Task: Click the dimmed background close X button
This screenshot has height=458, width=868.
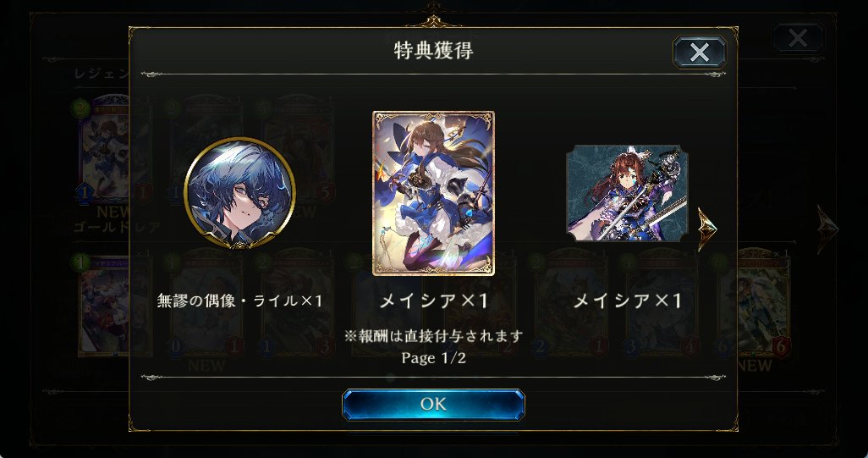Action: pos(798,38)
